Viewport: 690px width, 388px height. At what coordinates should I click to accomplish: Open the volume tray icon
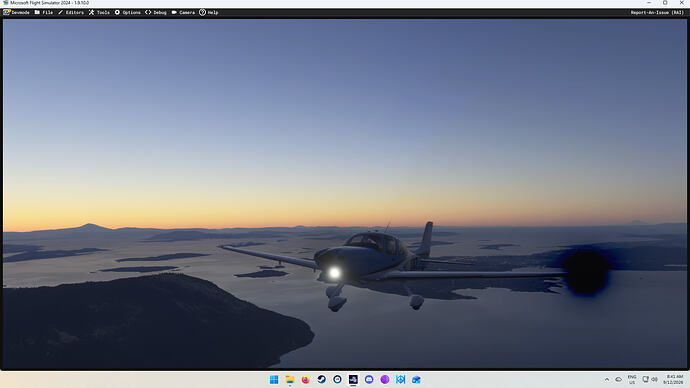tap(654, 379)
